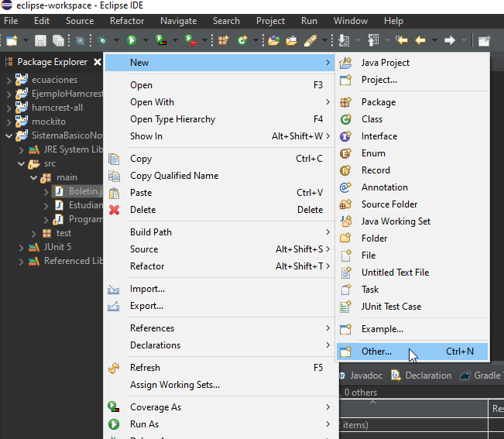The width and height of the screenshot is (504, 439).
Task: Select Boletin.java file in tree
Action: 77,191
